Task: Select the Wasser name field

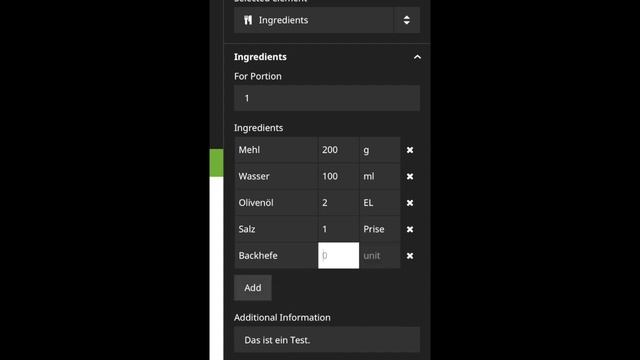Action: coord(276,176)
